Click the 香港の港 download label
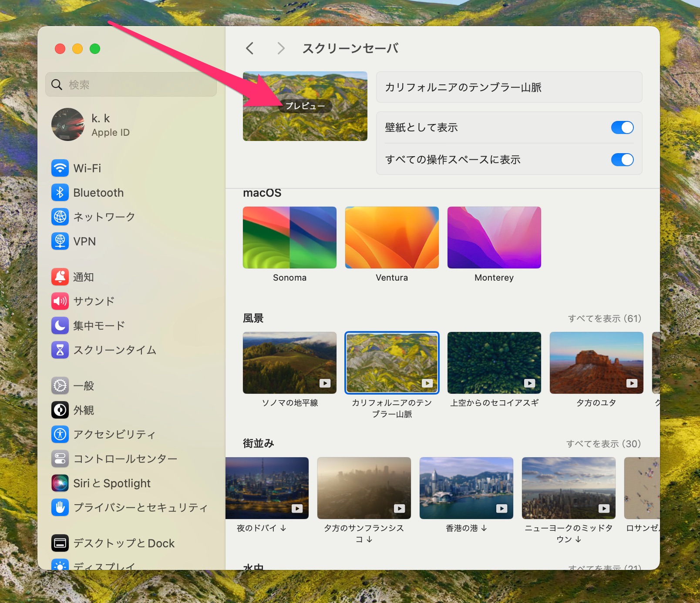Screen dimensions: 700x603 click(466, 528)
